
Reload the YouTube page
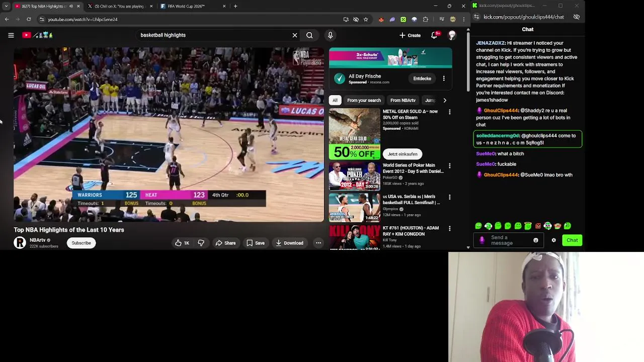pos(29,19)
